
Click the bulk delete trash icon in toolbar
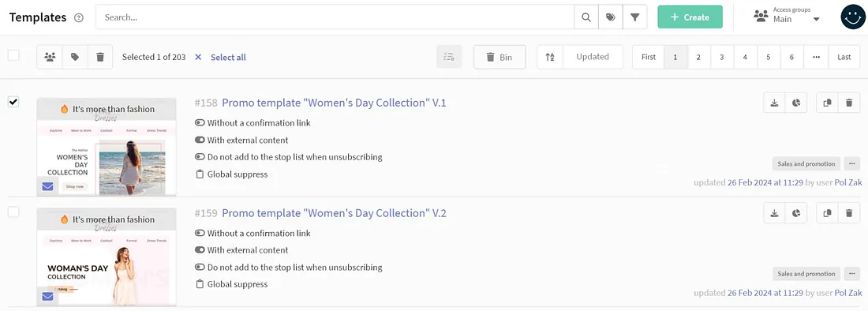(100, 57)
